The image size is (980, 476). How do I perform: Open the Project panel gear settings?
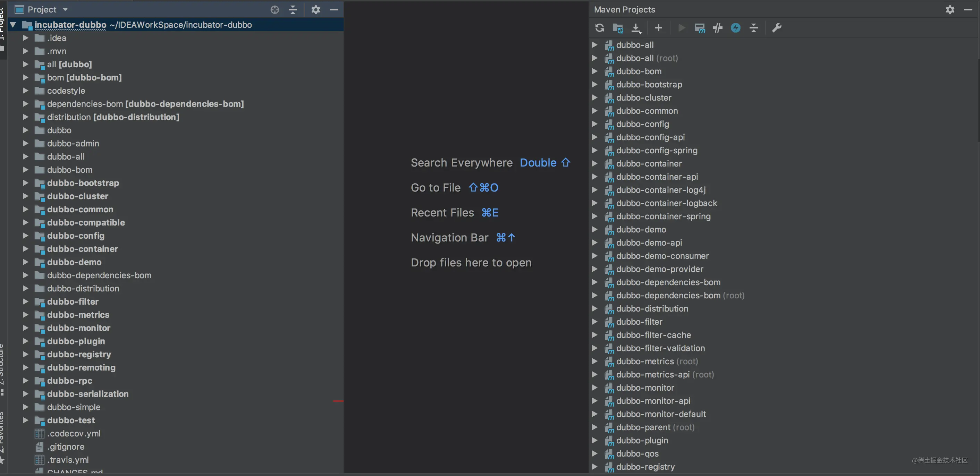tap(315, 9)
